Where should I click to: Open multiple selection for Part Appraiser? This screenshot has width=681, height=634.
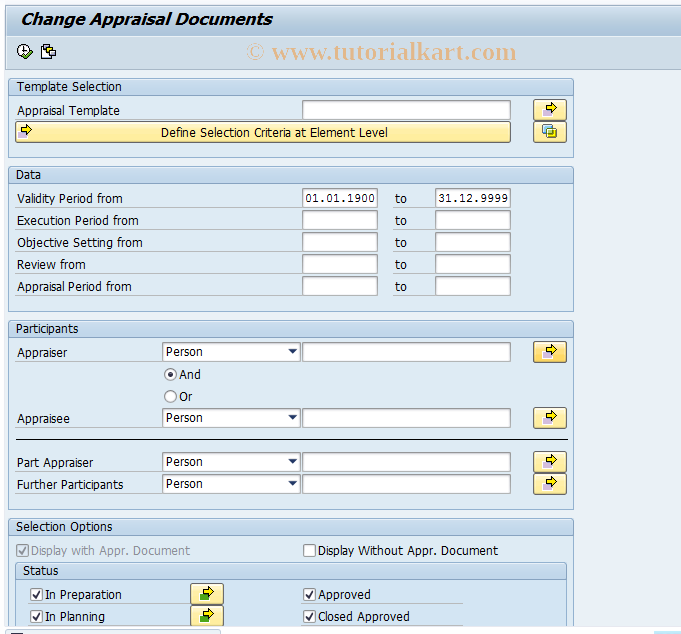[x=549, y=462]
